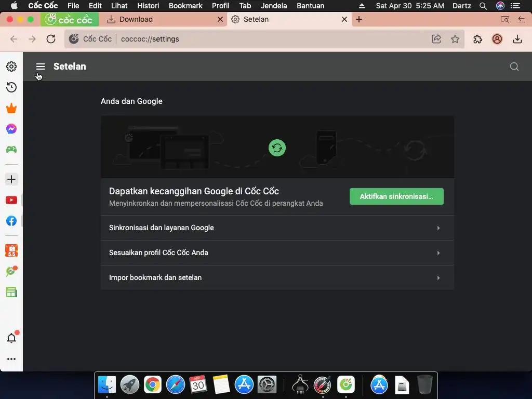Open the history clock icon in sidebar
The height and width of the screenshot is (399, 532).
click(x=11, y=87)
